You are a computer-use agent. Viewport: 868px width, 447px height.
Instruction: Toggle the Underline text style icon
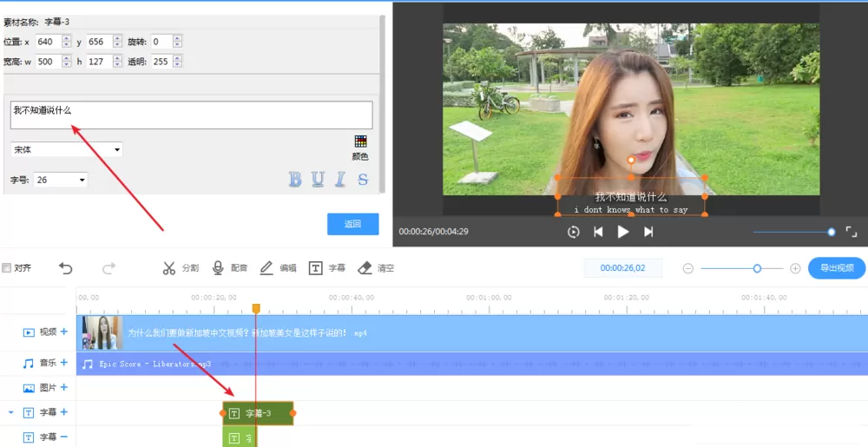(318, 180)
